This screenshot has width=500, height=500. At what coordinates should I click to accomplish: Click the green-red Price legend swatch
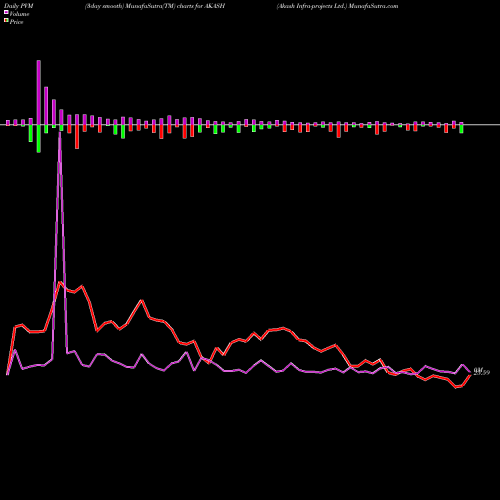6,20
